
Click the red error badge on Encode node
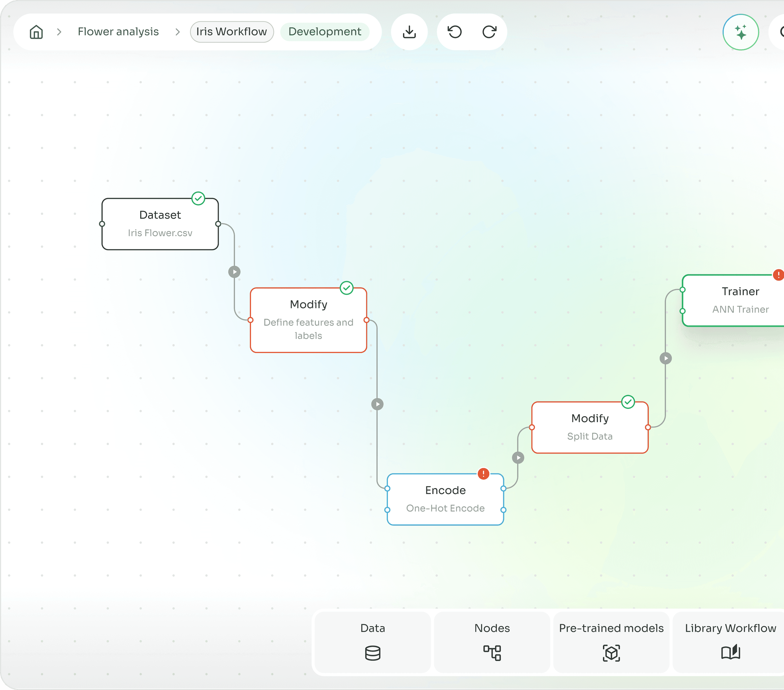(483, 474)
